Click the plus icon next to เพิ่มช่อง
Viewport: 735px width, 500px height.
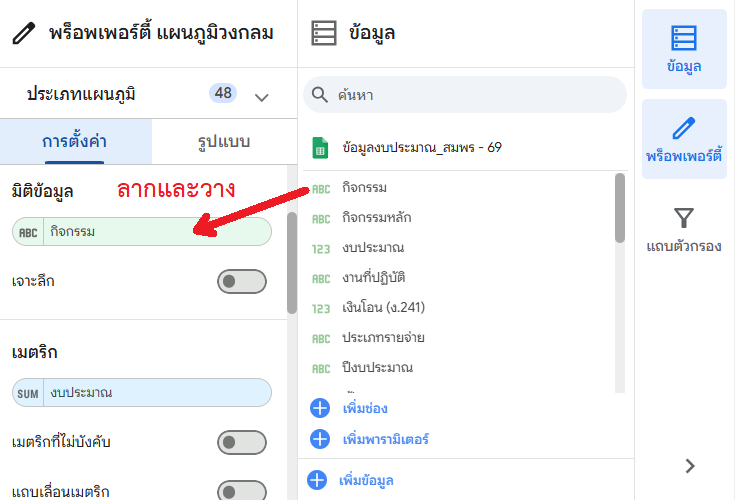click(320, 408)
